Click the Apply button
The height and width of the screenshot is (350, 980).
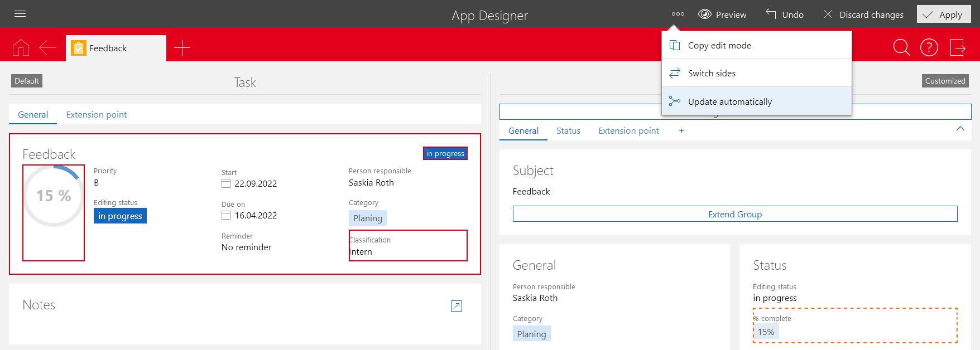pyautogui.click(x=944, y=14)
